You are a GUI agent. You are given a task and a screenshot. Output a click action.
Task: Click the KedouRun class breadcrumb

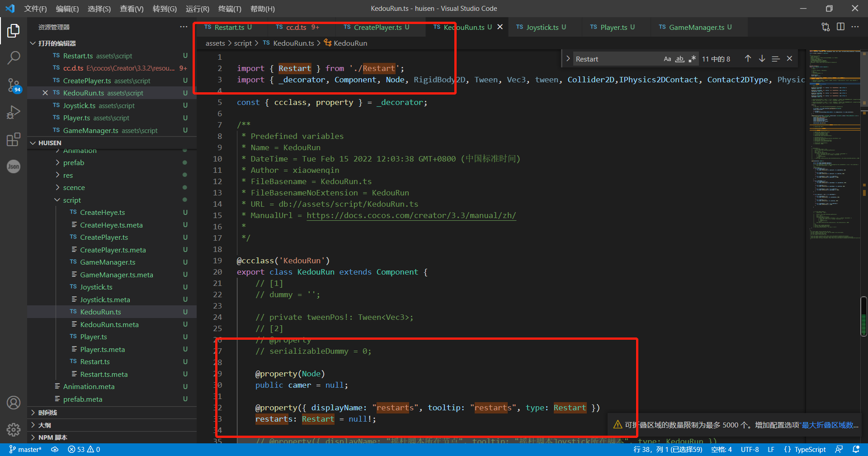[346, 43]
